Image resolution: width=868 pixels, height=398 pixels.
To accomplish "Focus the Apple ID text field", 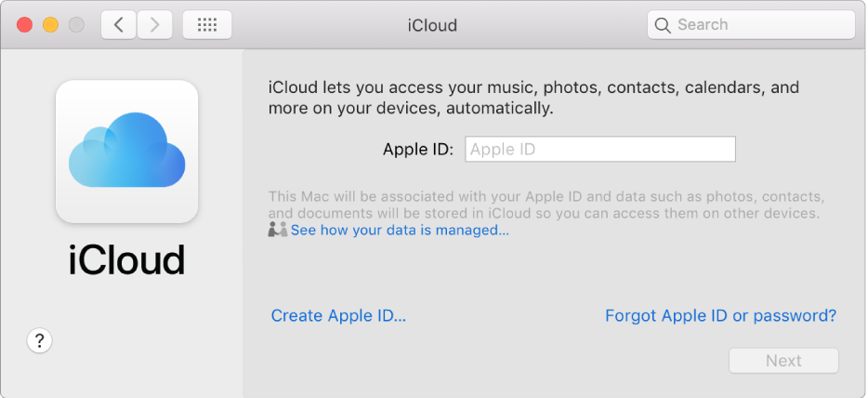I will click(600, 149).
